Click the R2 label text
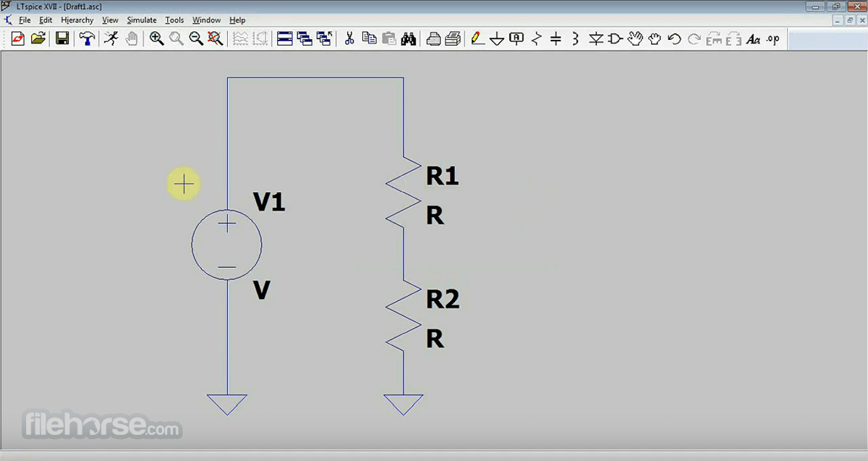This screenshot has width=868, height=461. click(x=443, y=298)
